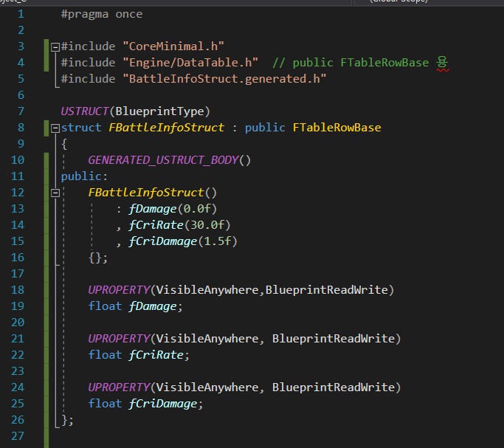Click FTableRowBase base class on line 8

coord(336,128)
